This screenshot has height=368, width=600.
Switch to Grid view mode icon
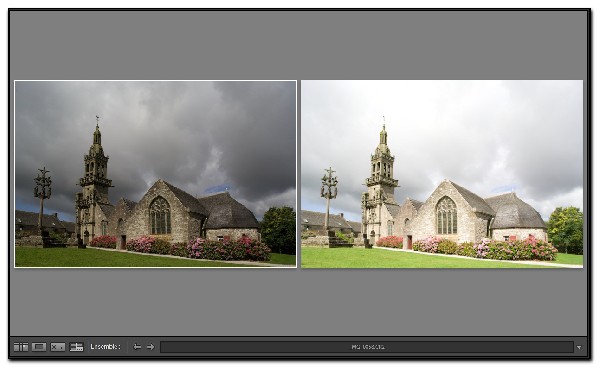point(21,347)
